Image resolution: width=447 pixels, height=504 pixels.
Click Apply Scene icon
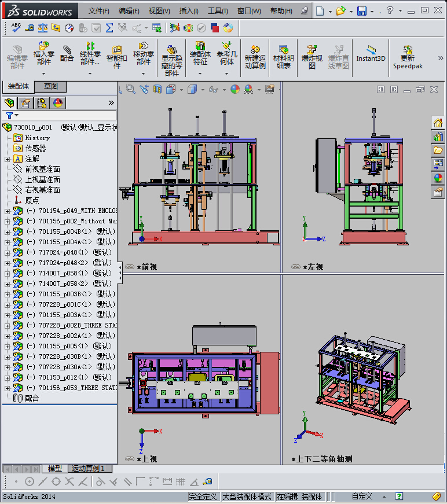[248, 89]
